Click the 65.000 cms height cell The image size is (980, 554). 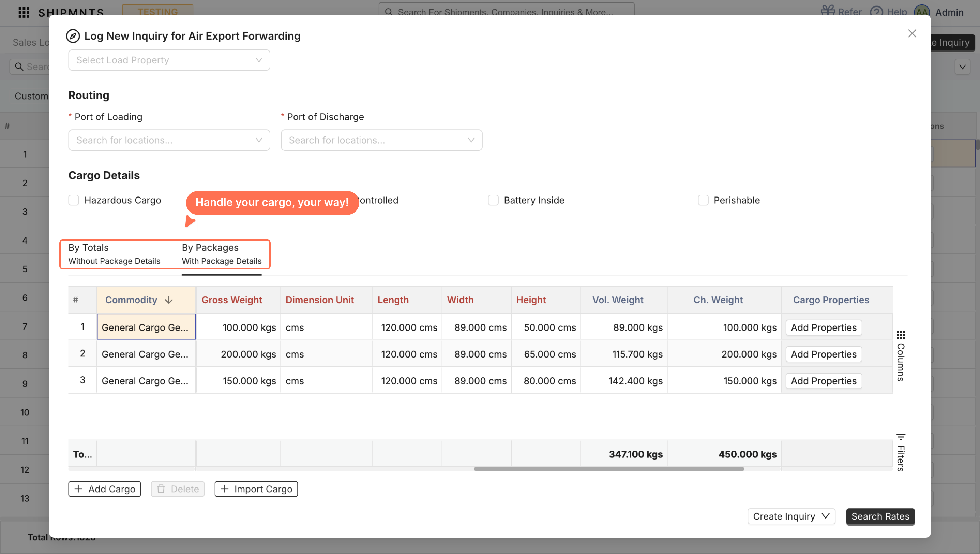coord(545,354)
